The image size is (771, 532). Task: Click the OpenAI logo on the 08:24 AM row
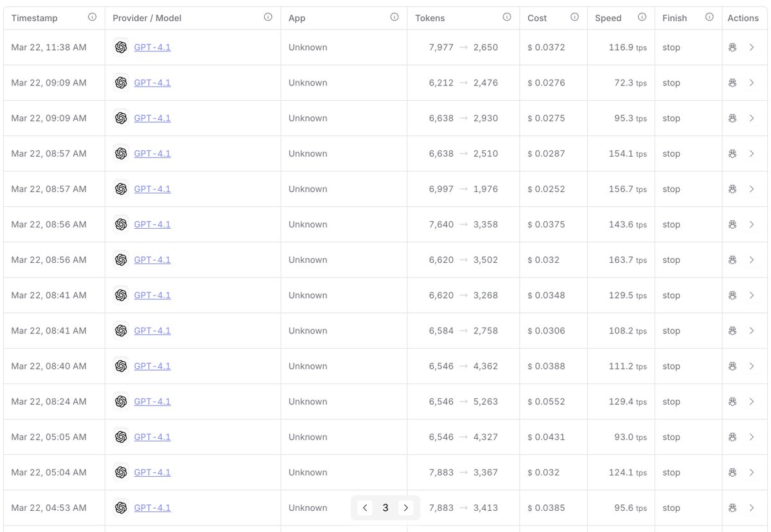tap(121, 402)
